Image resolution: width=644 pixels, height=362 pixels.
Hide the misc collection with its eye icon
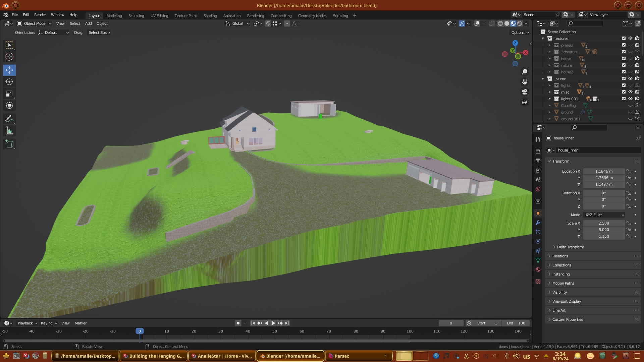630,92
